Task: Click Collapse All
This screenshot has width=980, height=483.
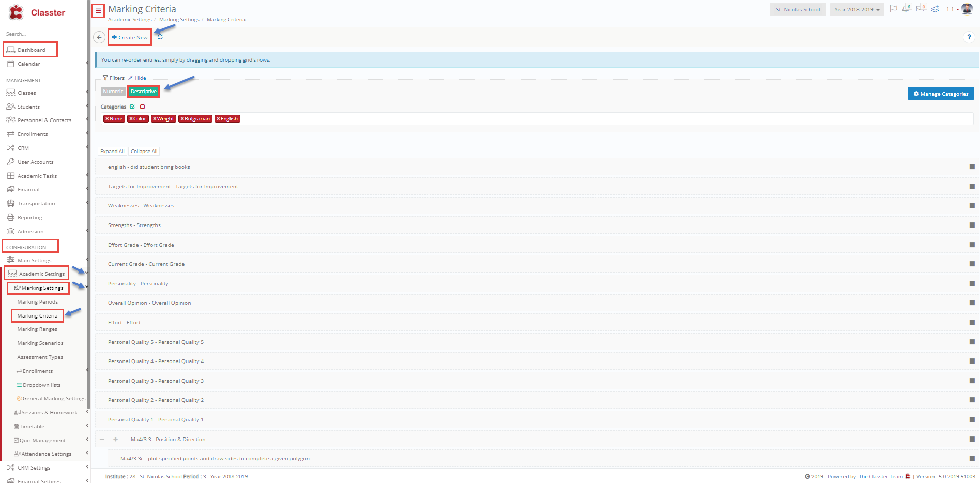Action: [144, 152]
